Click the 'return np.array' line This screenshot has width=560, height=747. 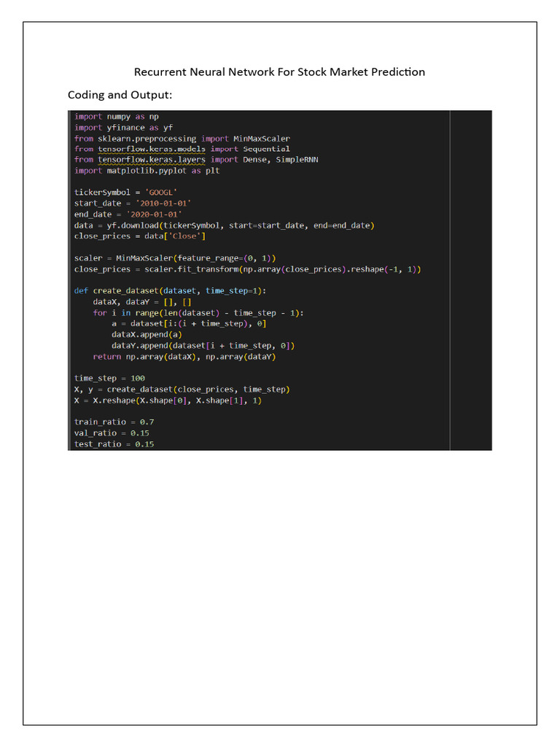(x=184, y=357)
